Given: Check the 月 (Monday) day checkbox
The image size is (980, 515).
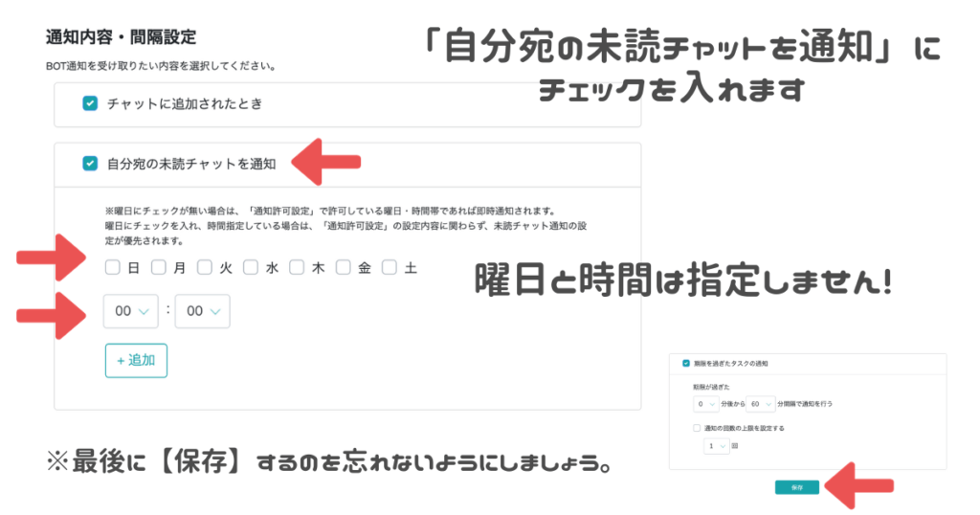Looking at the screenshot, I should click(159, 268).
